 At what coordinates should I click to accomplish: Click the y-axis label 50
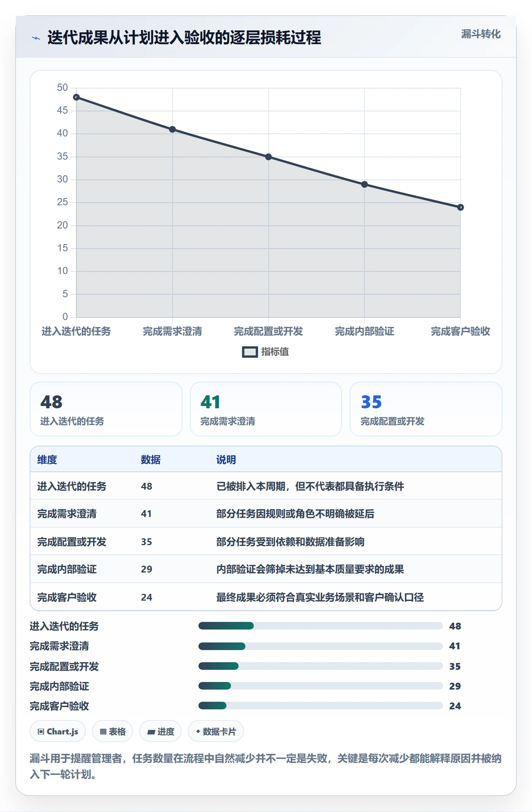pyautogui.click(x=62, y=88)
